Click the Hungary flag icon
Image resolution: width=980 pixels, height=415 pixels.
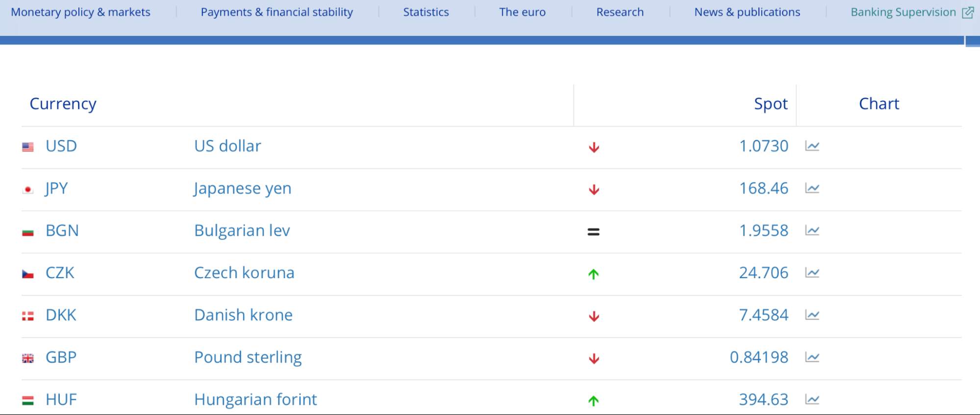pos(28,401)
